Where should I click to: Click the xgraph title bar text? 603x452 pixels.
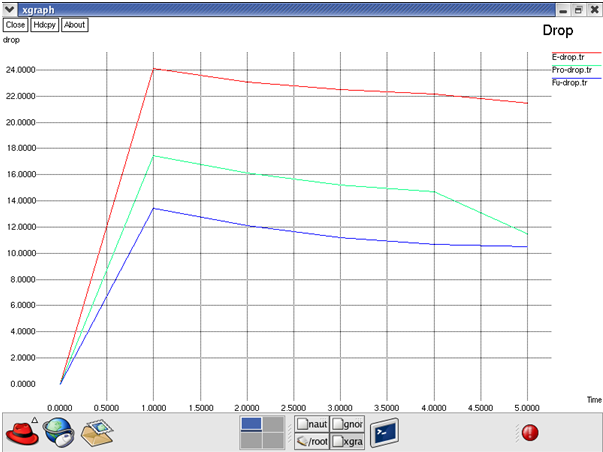click(38, 10)
